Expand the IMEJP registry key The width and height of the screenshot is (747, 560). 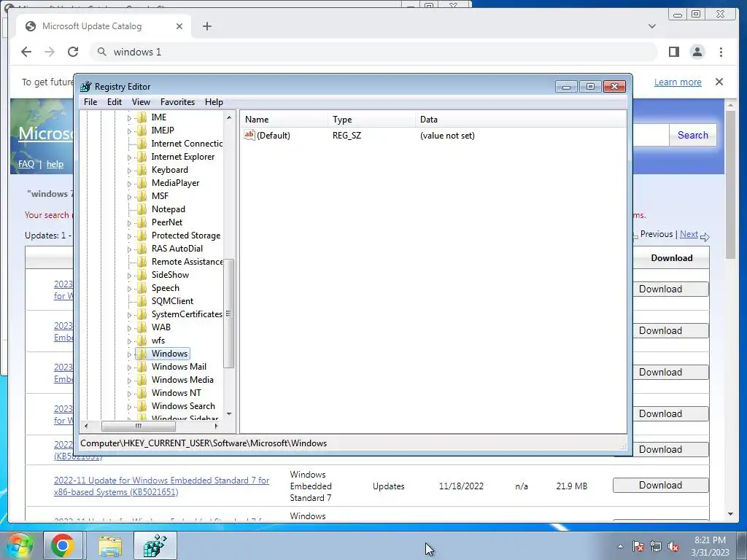pos(129,131)
